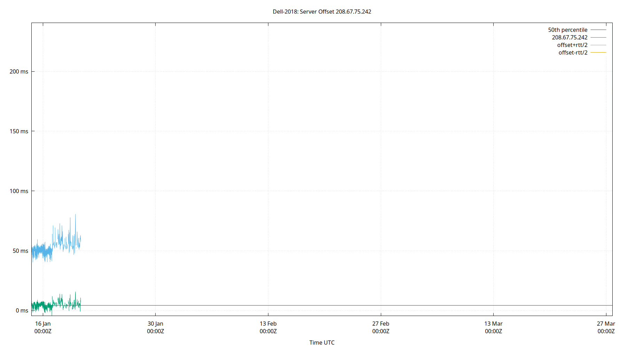The height and width of the screenshot is (348, 644).
Task: Click the "150 ms" y-axis label
Action: (x=19, y=131)
